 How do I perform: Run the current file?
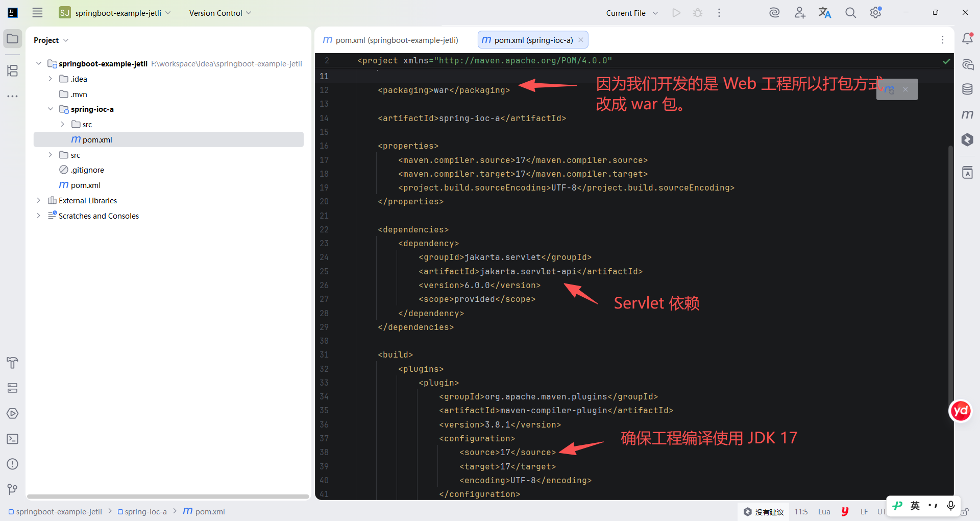coord(676,13)
